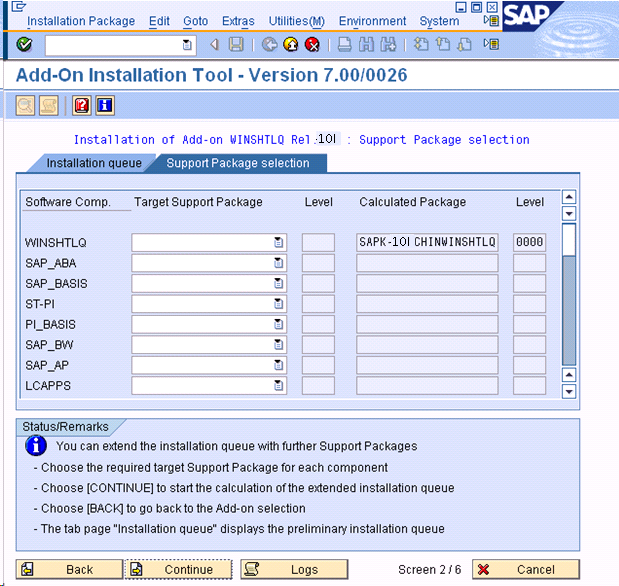Click the display magnifier icon in application toolbar

point(25,105)
